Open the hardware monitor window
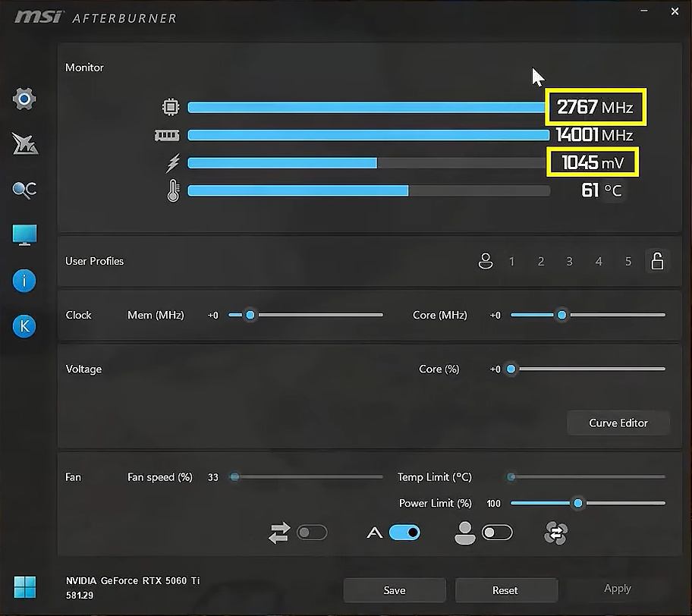This screenshot has width=692, height=616. coord(24,235)
